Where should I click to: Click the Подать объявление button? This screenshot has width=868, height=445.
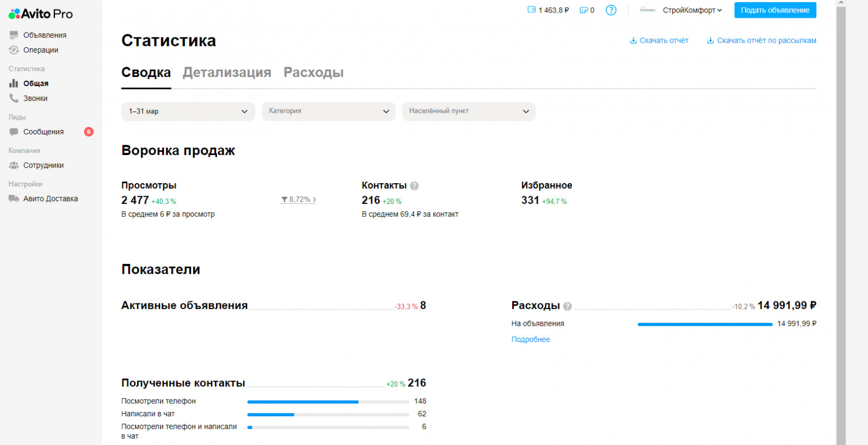[775, 10]
